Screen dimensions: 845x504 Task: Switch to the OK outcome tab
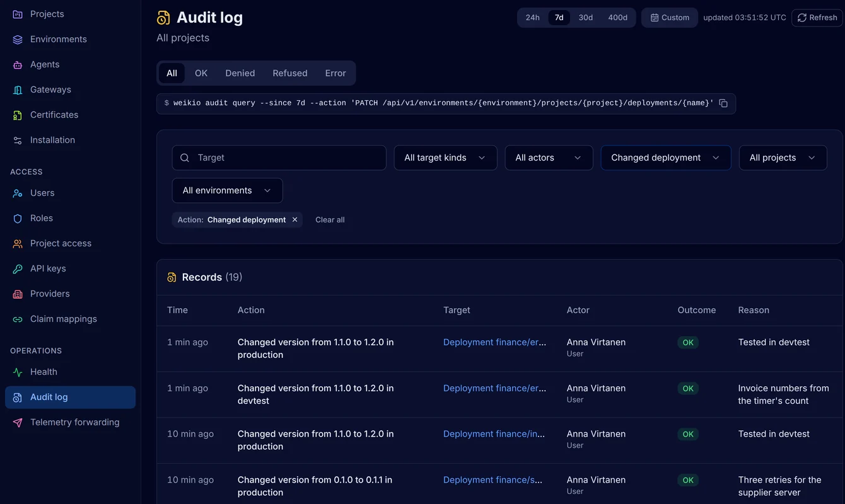coord(201,73)
